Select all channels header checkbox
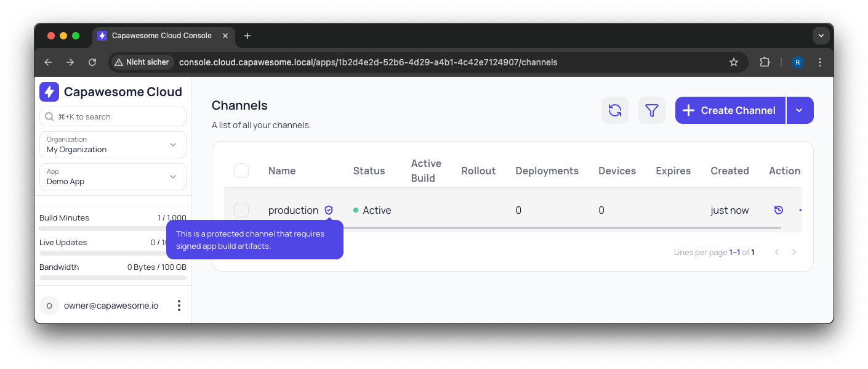Viewport: 868px width, 369px height. coord(241,171)
